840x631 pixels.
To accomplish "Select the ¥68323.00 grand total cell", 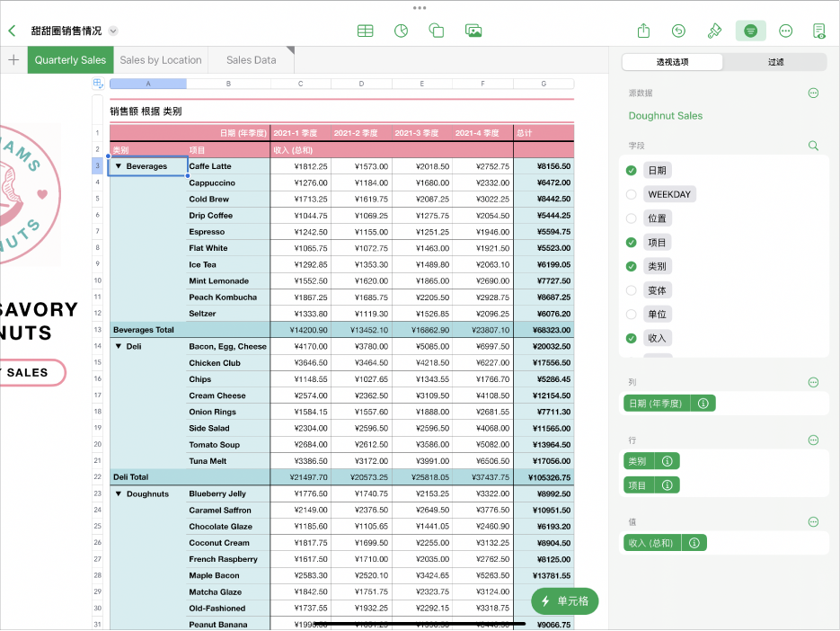I will coord(544,330).
